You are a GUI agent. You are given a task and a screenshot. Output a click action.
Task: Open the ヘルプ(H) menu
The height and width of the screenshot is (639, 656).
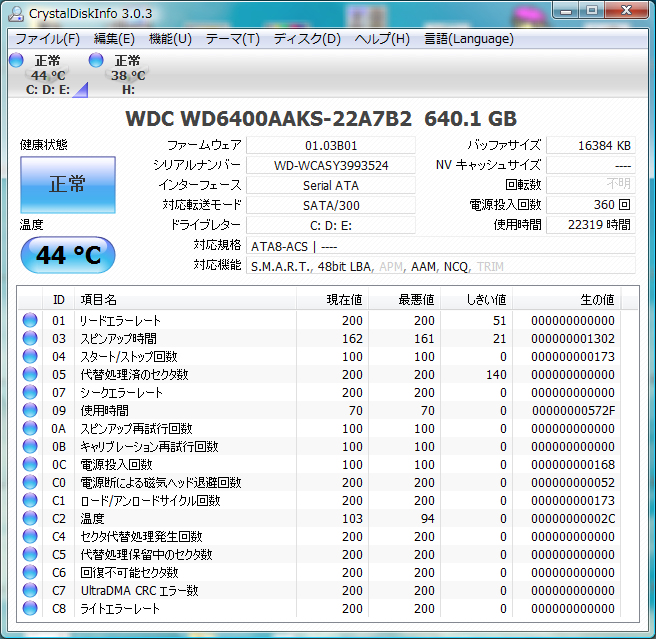point(382,39)
